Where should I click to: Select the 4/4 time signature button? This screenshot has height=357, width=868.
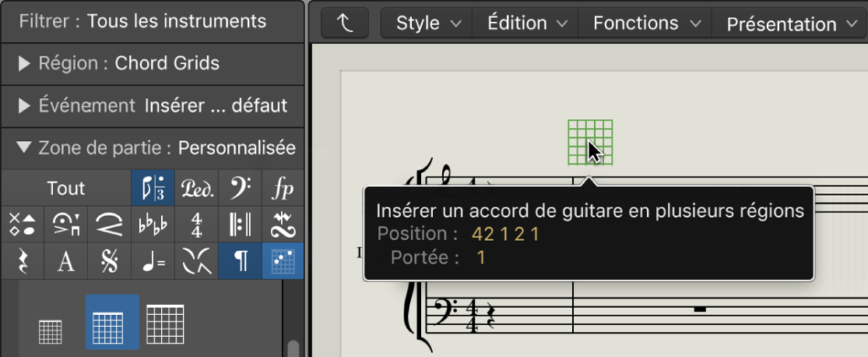coord(196,224)
